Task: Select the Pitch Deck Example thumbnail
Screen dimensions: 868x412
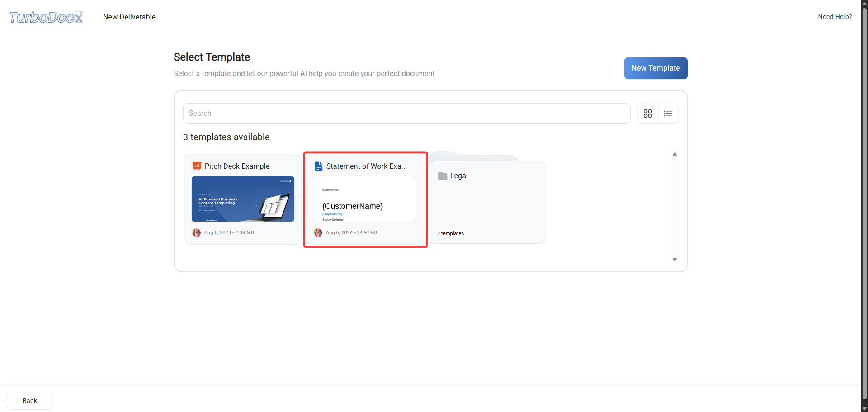Action: (243, 199)
